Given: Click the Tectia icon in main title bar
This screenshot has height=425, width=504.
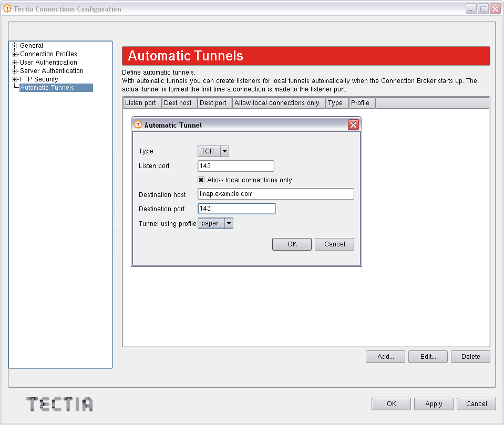Looking at the screenshot, I should point(7,9).
